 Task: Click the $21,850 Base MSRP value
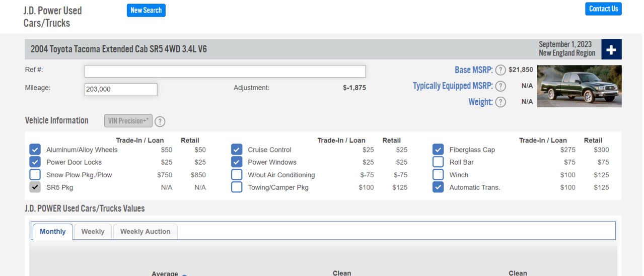pos(521,70)
